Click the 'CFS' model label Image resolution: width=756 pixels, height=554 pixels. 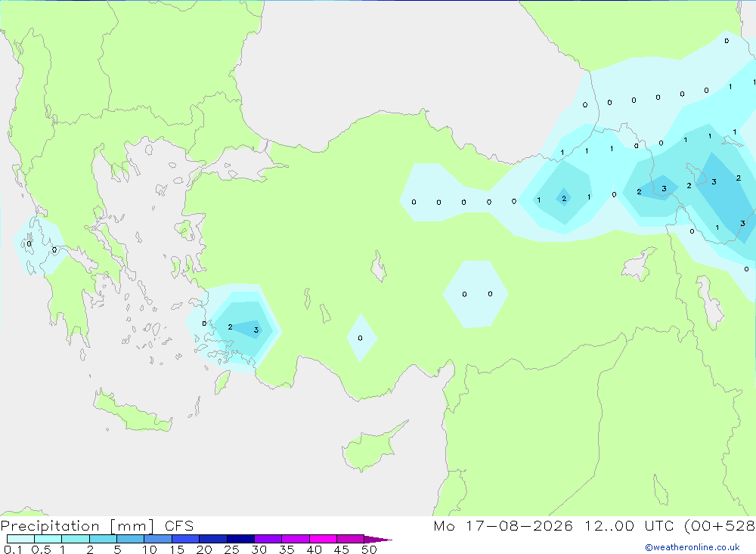pyautogui.click(x=179, y=526)
